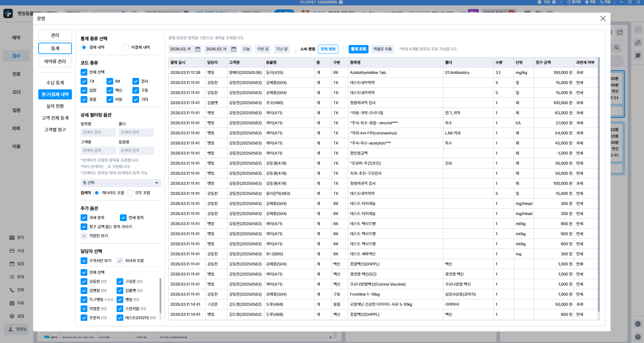
Task: Open the 설정 gear icon in sidebar
Action: [12, 316]
